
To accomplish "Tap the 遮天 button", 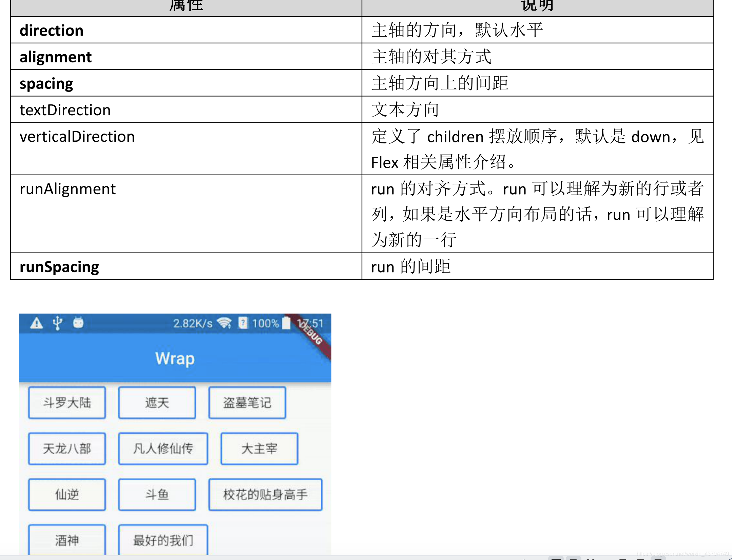I will (x=157, y=403).
